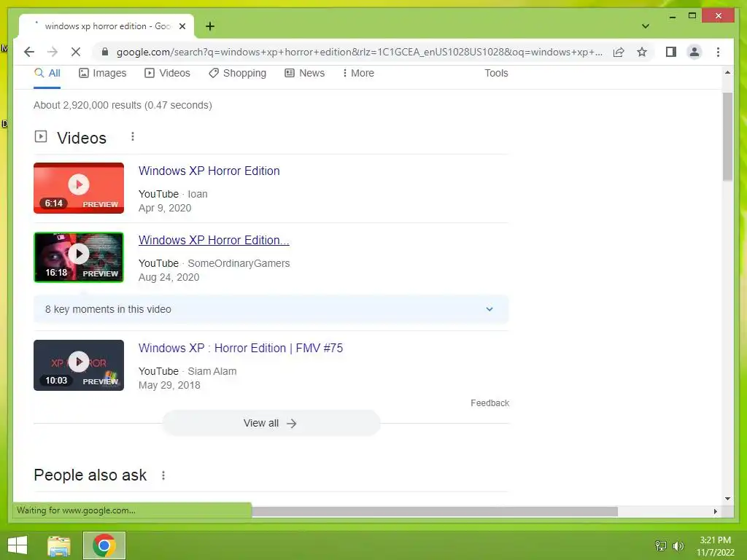Click the scrollbar down arrow
Viewport: 747px width, 560px height.
727,499
